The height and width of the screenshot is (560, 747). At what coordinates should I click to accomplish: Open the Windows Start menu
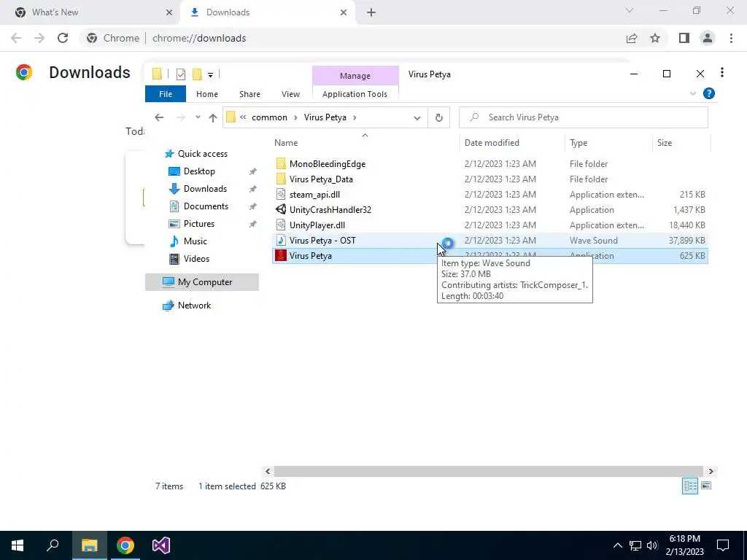coord(18,545)
